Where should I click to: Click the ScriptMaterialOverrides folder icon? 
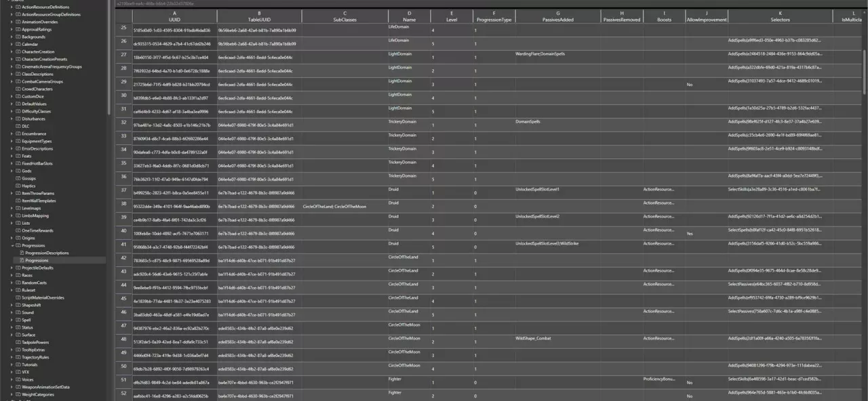(18, 297)
